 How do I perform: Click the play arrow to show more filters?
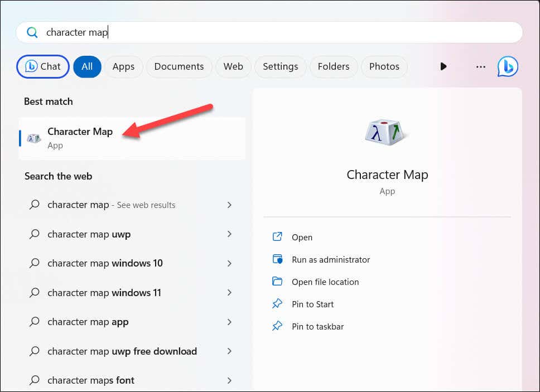click(443, 66)
